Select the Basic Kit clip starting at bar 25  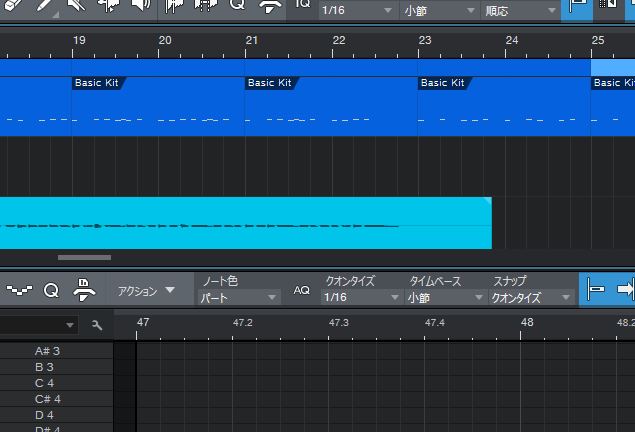(613, 106)
